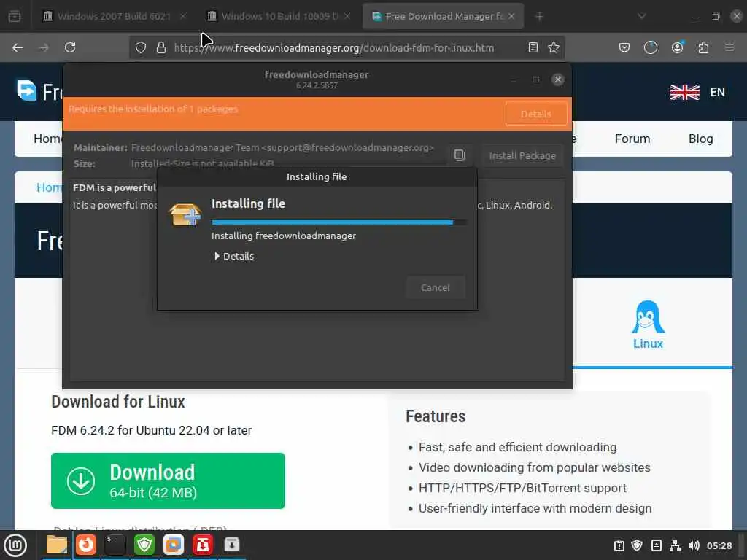Expand Details triangle in Installing file dialog
Screen dimensions: 747x560
tap(217, 256)
